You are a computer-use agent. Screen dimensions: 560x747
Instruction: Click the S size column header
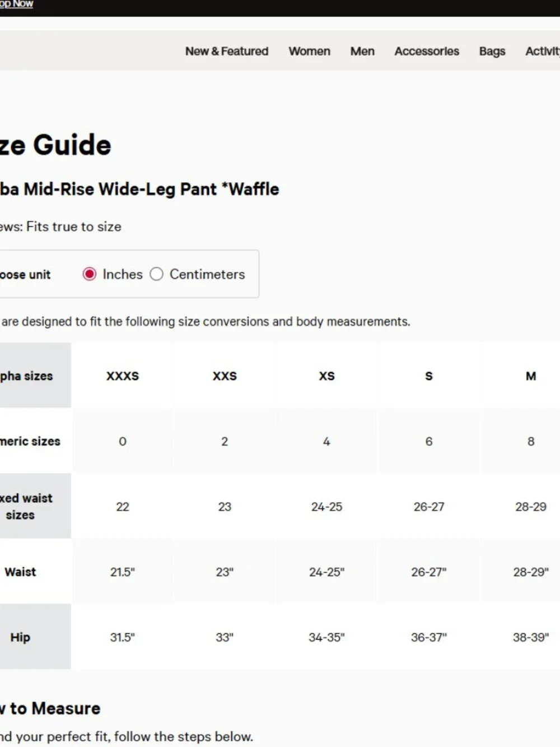pyautogui.click(x=429, y=375)
